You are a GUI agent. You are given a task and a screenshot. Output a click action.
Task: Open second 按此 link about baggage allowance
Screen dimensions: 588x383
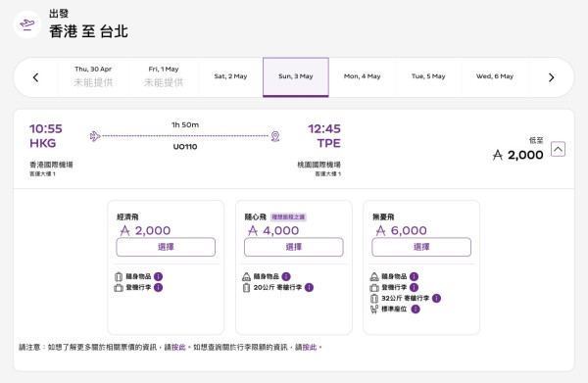(310, 348)
